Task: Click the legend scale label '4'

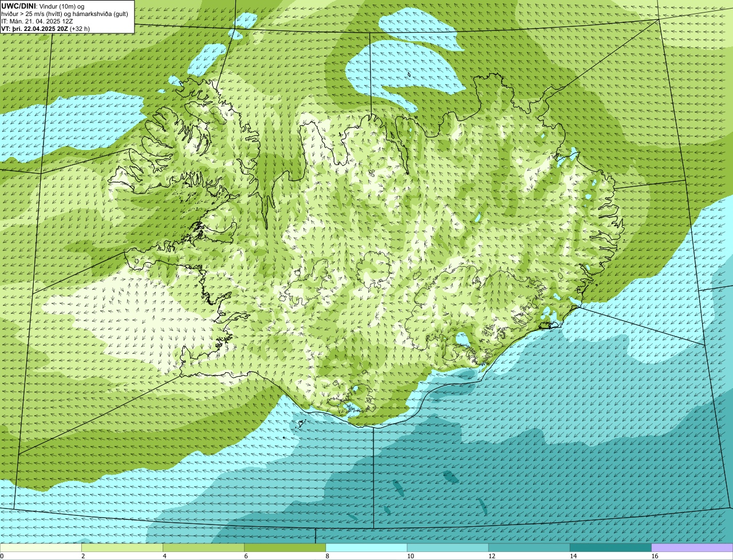Action: pos(164,556)
